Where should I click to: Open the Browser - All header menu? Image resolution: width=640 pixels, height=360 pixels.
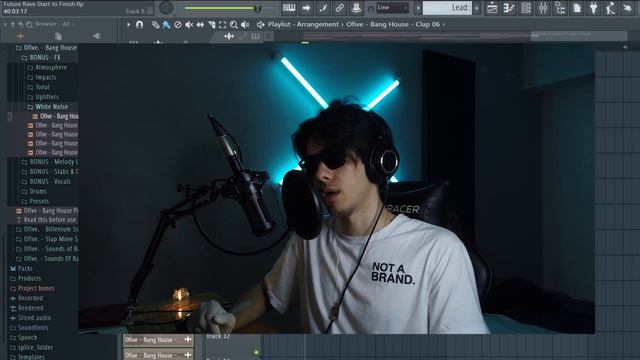coord(53,24)
